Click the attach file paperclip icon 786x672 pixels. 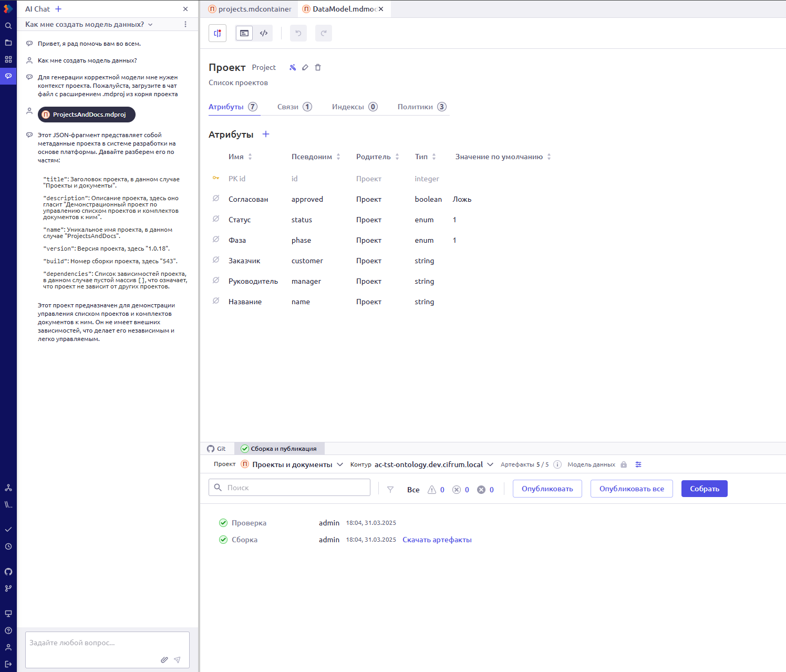pyautogui.click(x=164, y=660)
